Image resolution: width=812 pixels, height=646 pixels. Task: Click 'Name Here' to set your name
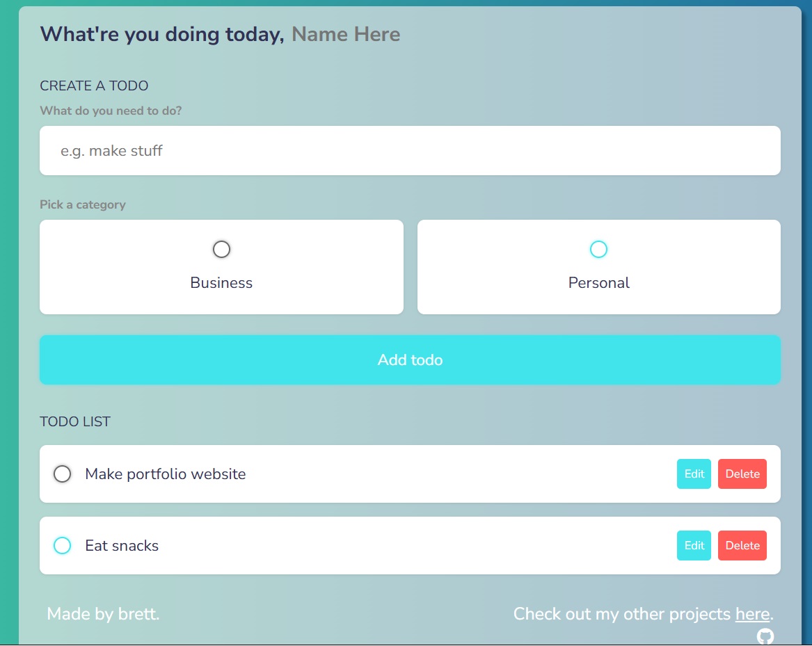[346, 33]
